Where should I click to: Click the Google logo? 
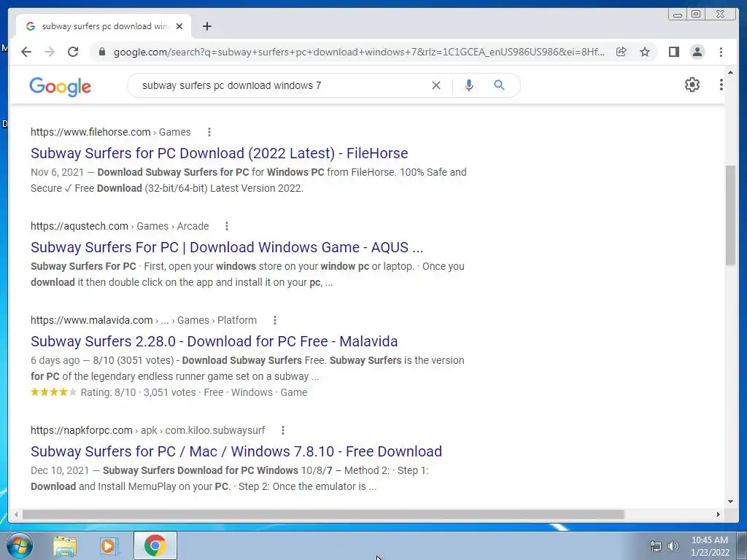60,86
